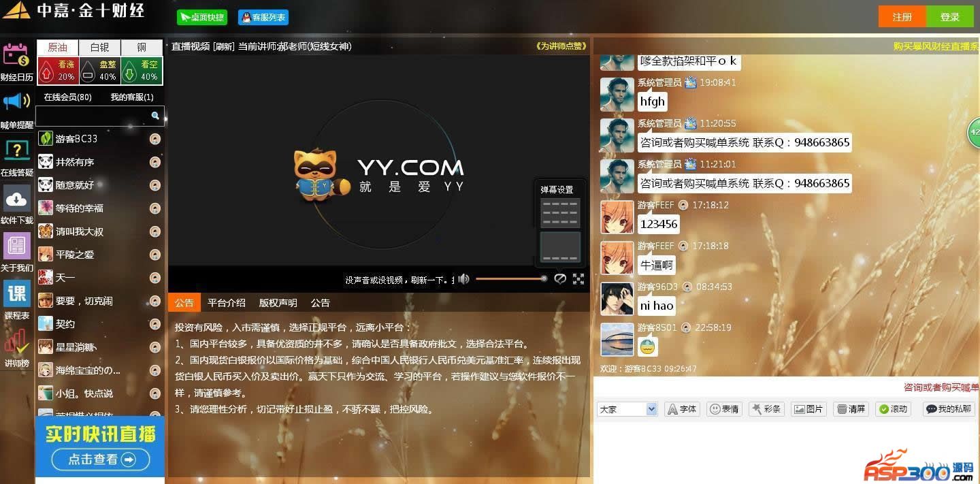This screenshot has width=980, height=484.
Task: Click the role icon beside 平陵之爱
Action: [x=155, y=255]
